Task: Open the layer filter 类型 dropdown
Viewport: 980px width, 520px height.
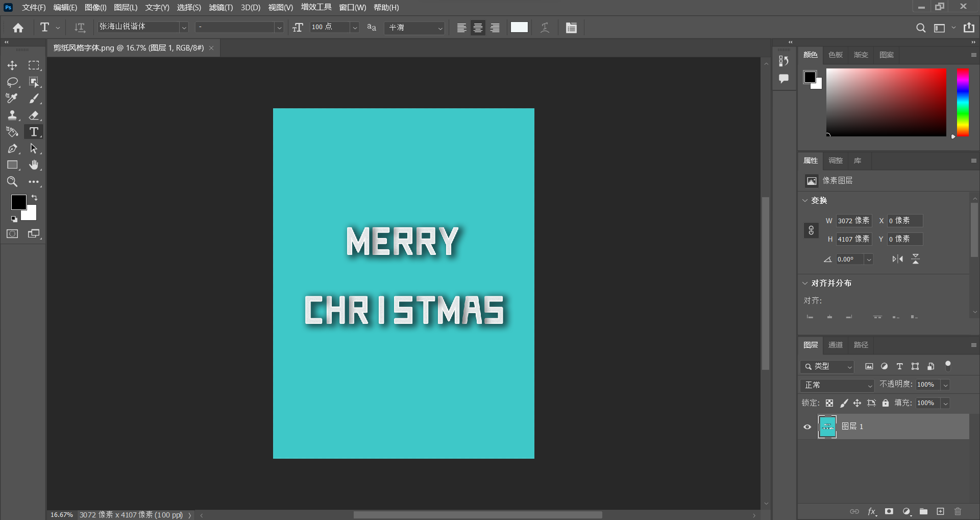Action: (827, 366)
